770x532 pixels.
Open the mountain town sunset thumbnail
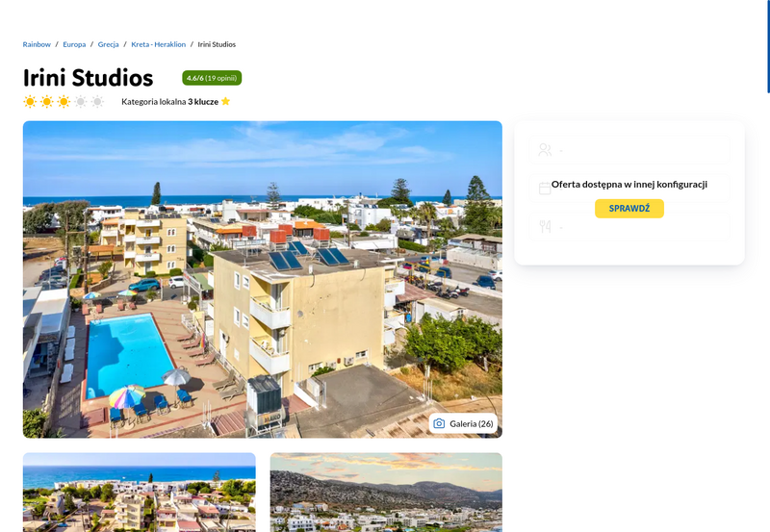[386, 493]
